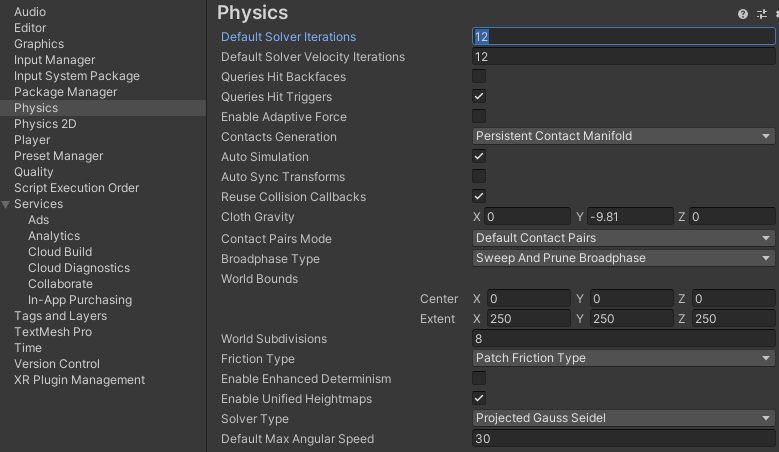Image resolution: width=779 pixels, height=452 pixels.
Task: Open the Friction Type dropdown
Action: point(623,358)
